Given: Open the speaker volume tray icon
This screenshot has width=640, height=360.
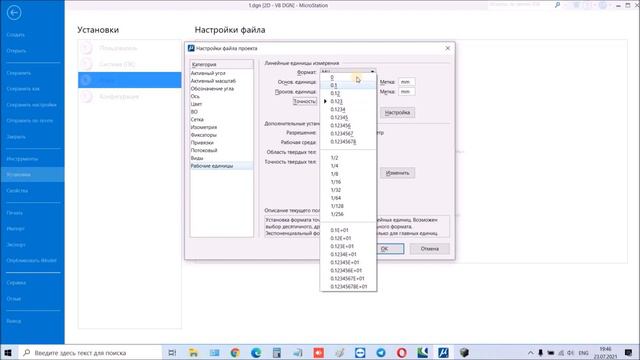Looking at the screenshot, I should 571,353.
